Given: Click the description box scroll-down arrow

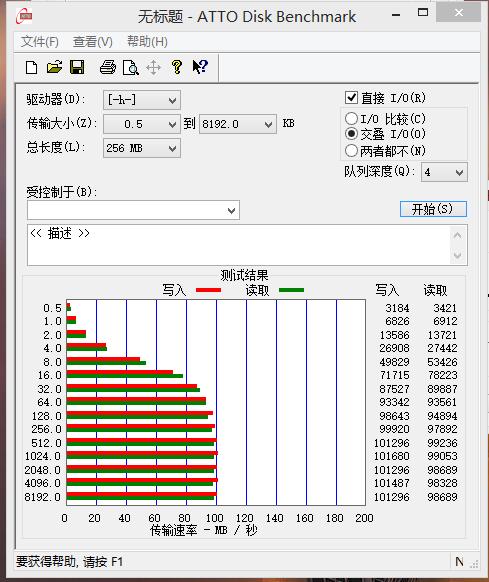Looking at the screenshot, I should [x=457, y=255].
